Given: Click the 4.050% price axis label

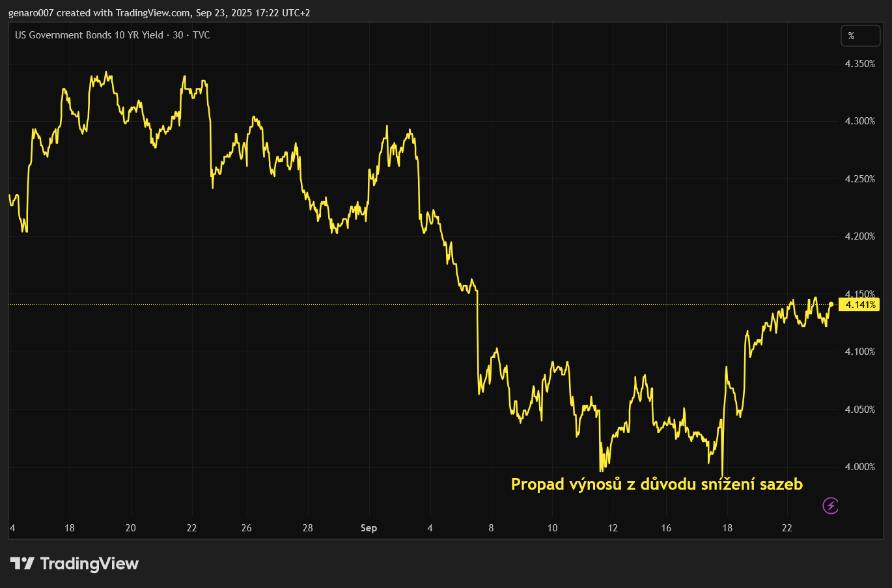Looking at the screenshot, I should click(x=859, y=410).
